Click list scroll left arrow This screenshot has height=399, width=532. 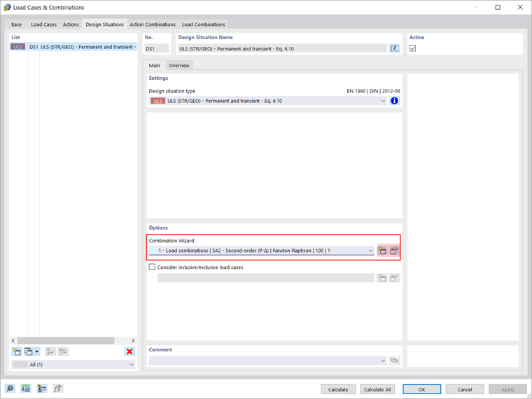pos(13,340)
